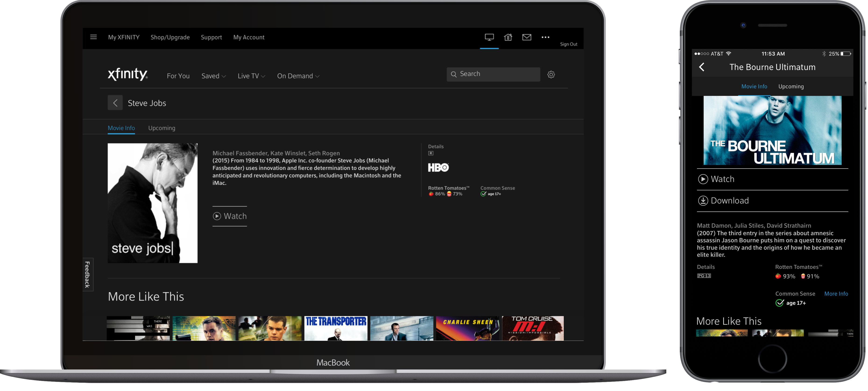Click the Rotten Tomatoes 86% tomato icon
This screenshot has width=868, height=391.
[431, 194]
